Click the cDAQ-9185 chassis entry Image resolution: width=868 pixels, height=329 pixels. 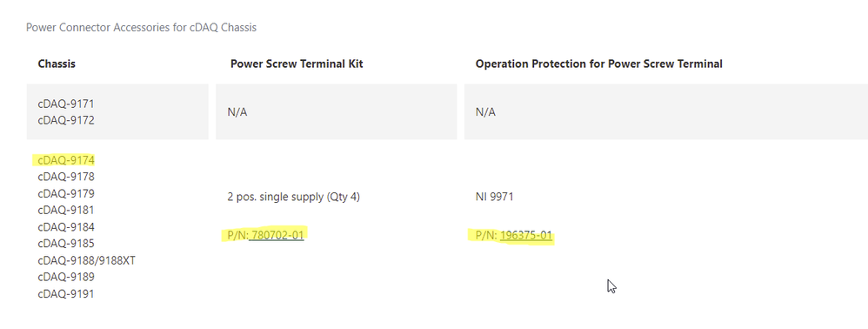coord(66,243)
